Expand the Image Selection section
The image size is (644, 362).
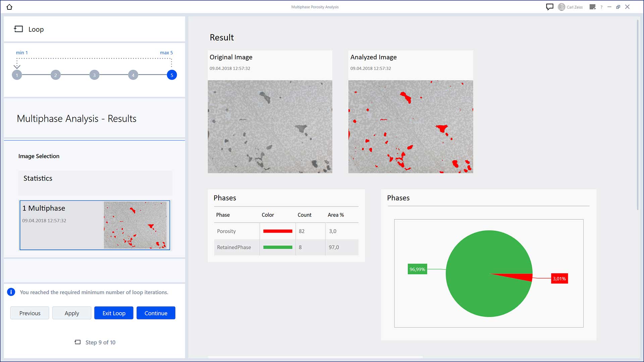coord(39,156)
